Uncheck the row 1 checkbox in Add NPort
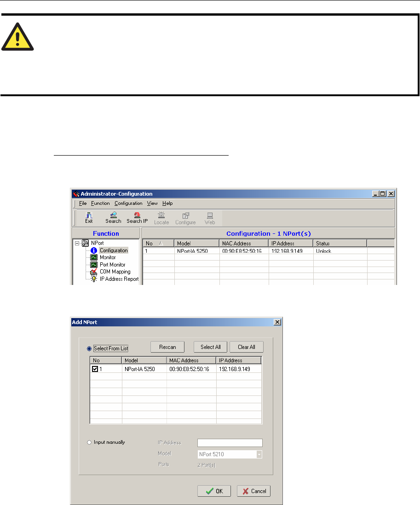This screenshot has width=420, height=505. pyautogui.click(x=95, y=369)
